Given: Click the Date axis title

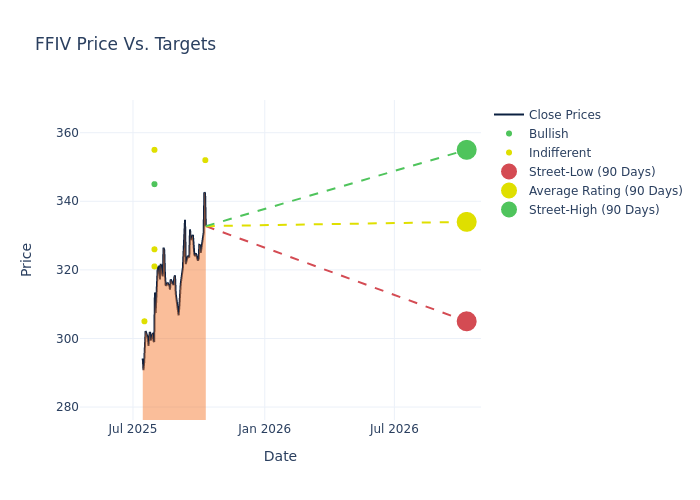Looking at the screenshot, I should [280, 456].
